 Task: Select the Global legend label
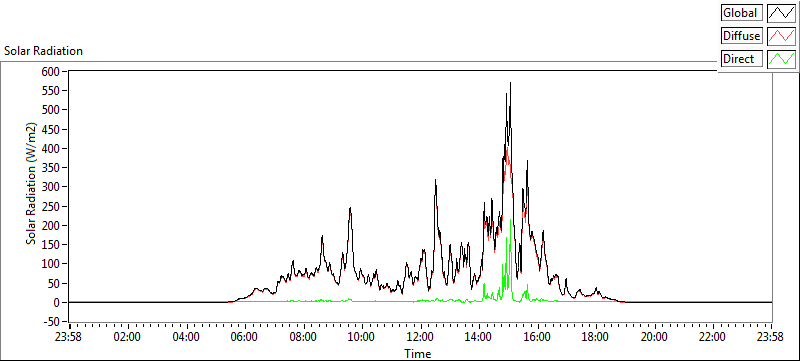pos(742,12)
